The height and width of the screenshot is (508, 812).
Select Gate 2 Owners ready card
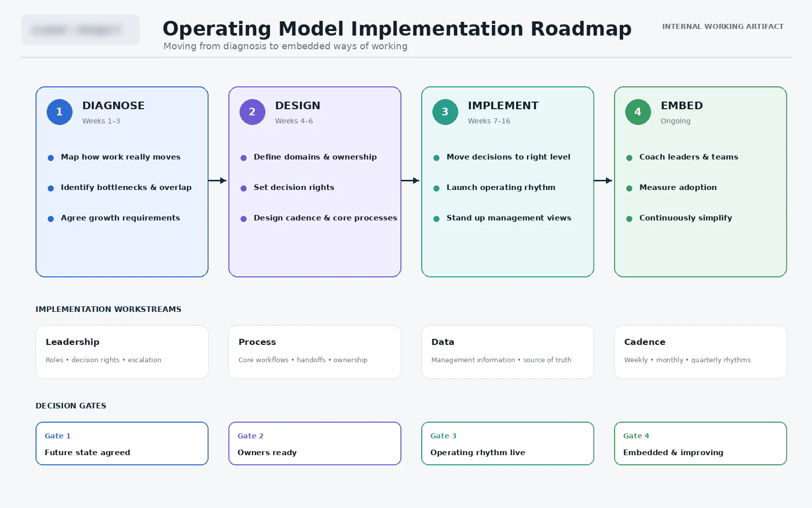pos(315,443)
